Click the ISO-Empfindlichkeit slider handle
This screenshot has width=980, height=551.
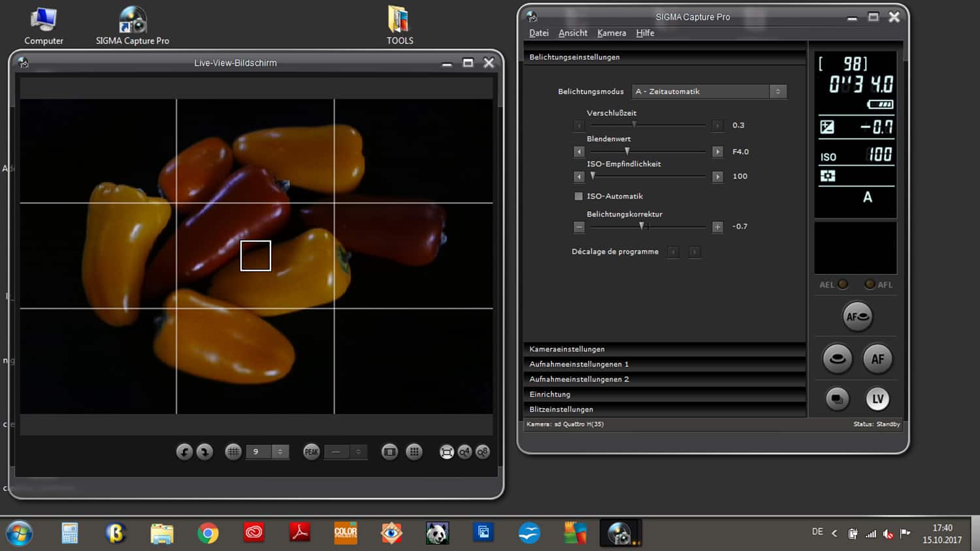593,176
